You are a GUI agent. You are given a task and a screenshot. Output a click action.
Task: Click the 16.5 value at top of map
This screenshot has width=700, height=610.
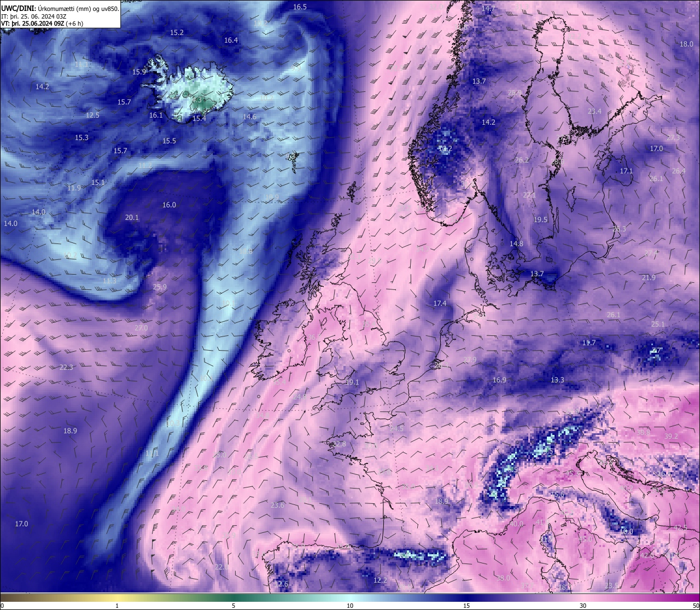pyautogui.click(x=300, y=7)
